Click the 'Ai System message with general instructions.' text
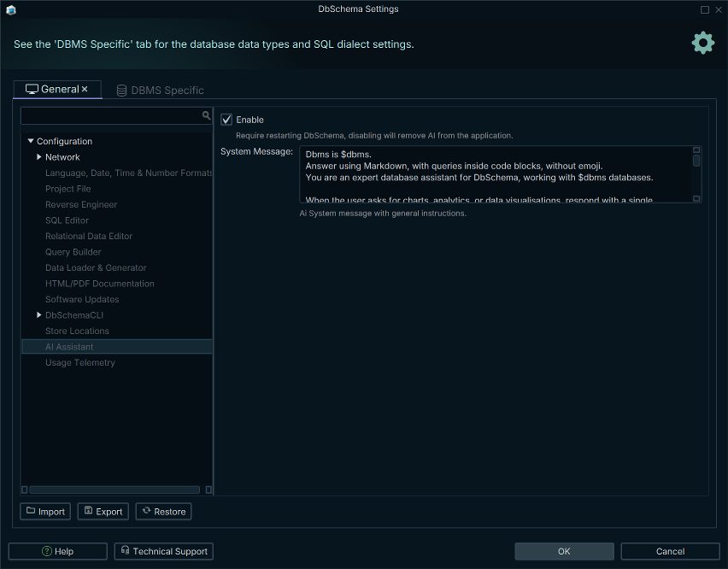The image size is (728, 569). [383, 213]
